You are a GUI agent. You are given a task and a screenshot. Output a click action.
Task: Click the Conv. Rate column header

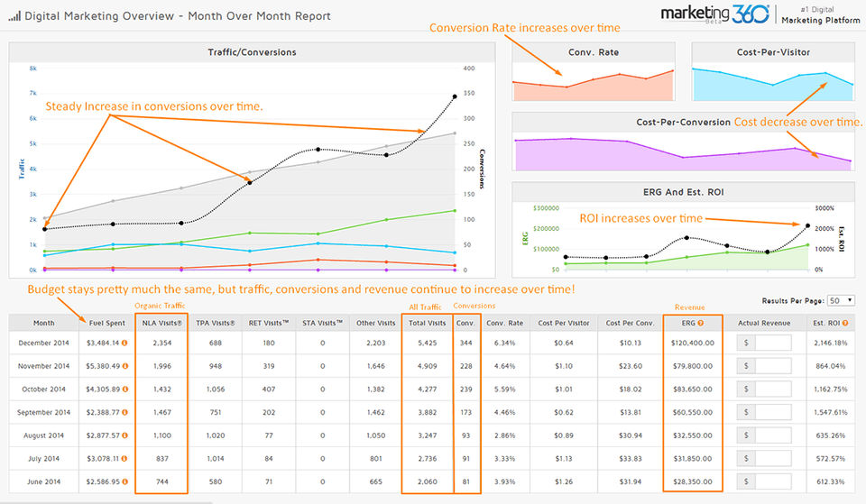click(505, 323)
